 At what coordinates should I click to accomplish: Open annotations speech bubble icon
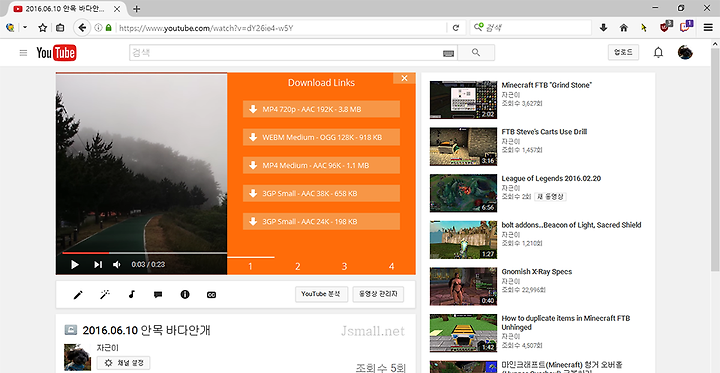coord(158,295)
